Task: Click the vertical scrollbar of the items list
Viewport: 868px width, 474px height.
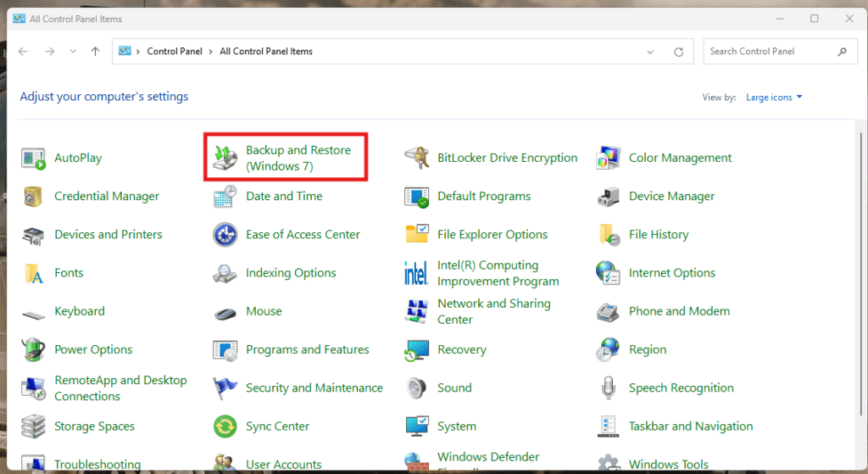Action: click(x=861, y=274)
